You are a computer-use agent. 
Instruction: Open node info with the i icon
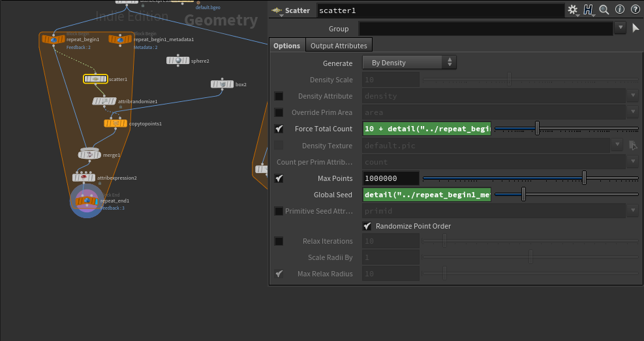point(620,10)
